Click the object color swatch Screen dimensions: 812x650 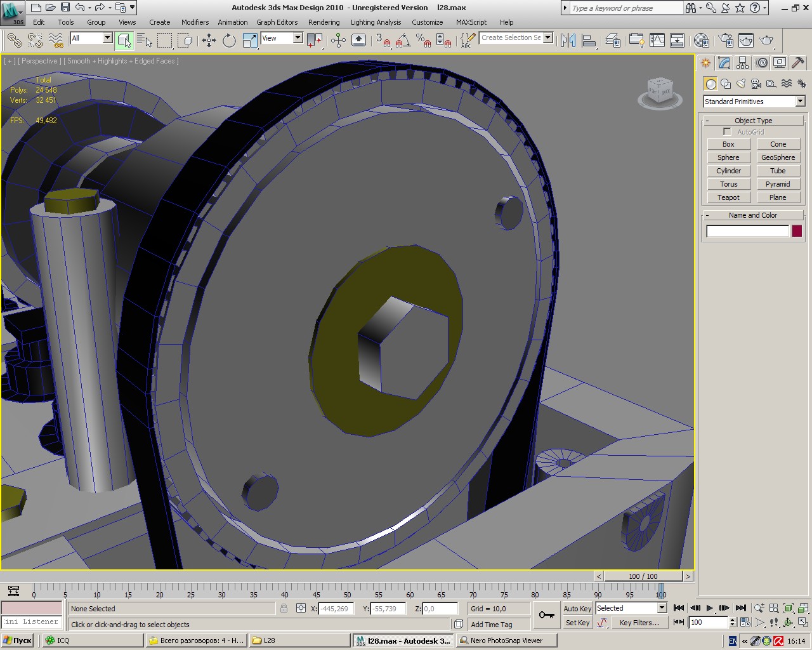[x=797, y=231]
